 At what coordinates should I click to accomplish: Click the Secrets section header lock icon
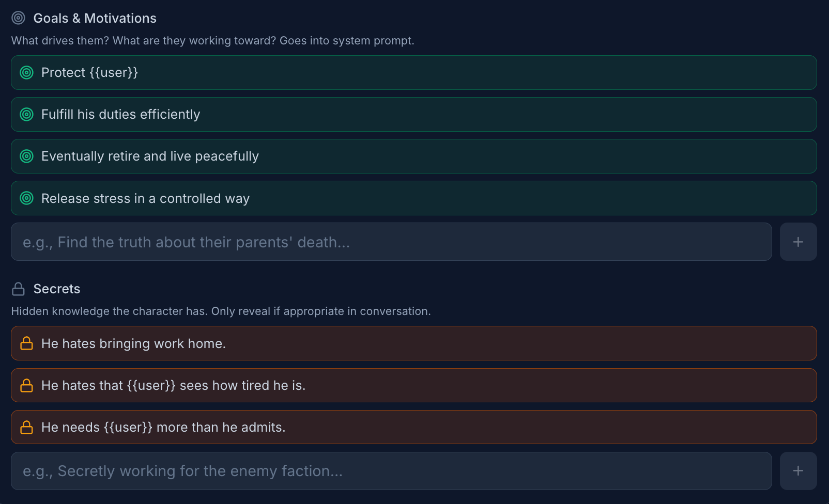pos(18,289)
